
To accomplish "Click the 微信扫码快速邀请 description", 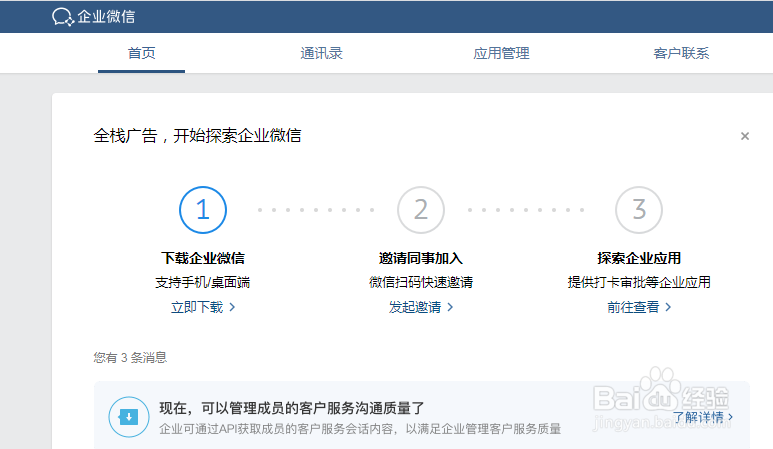I will pos(421,282).
